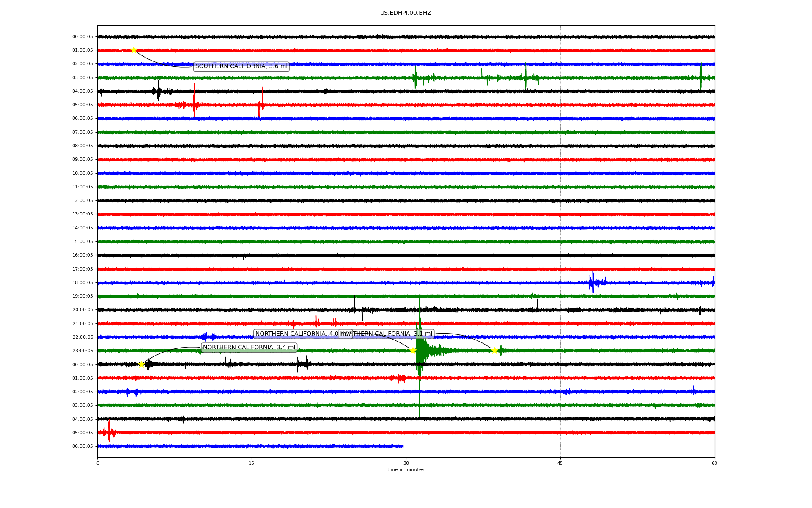Image resolution: width=812 pixels, height=508 pixels.
Task: Click the final 06:00:05 row time label
Action: tap(82, 447)
